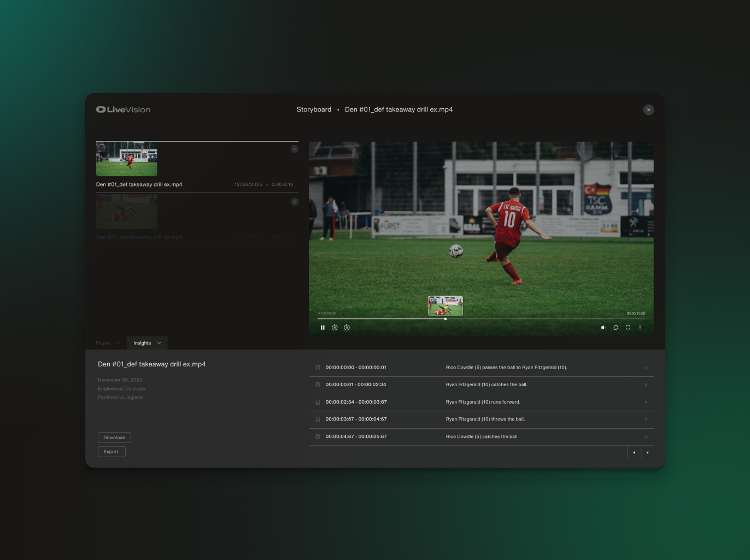Click the Storyboard breadcrumb
The image size is (750, 560).
click(314, 109)
